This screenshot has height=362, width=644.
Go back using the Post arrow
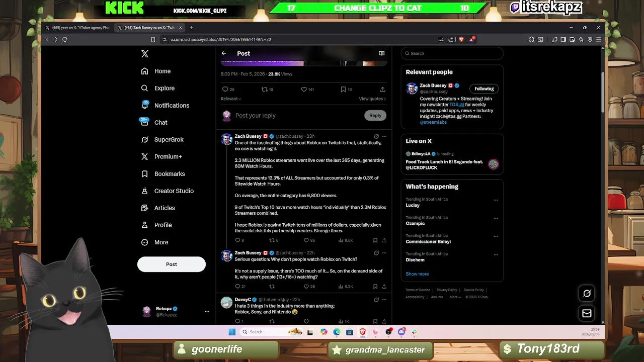click(224, 53)
